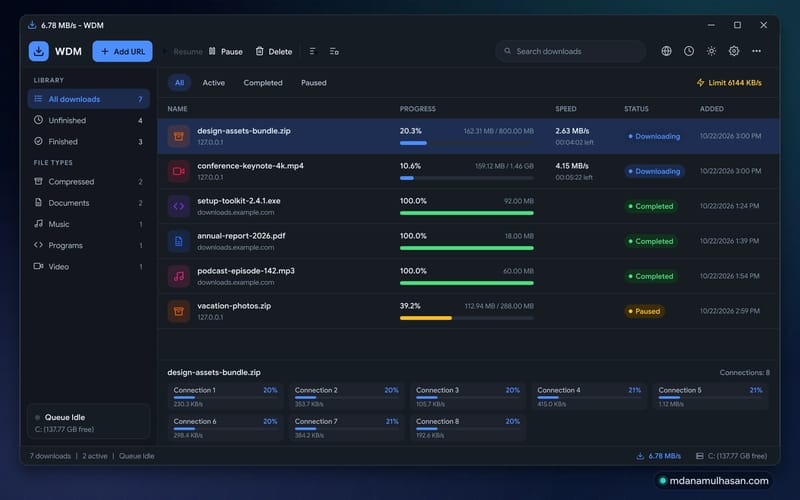Open the globe browser icon

(x=666, y=51)
